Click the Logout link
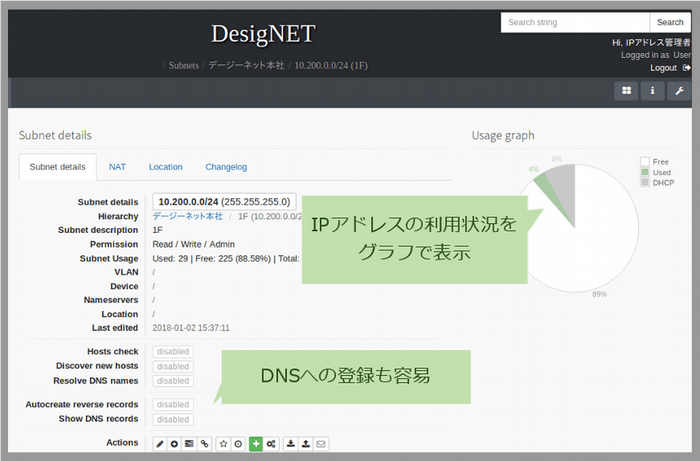The image size is (700, 461). pyautogui.click(x=664, y=68)
